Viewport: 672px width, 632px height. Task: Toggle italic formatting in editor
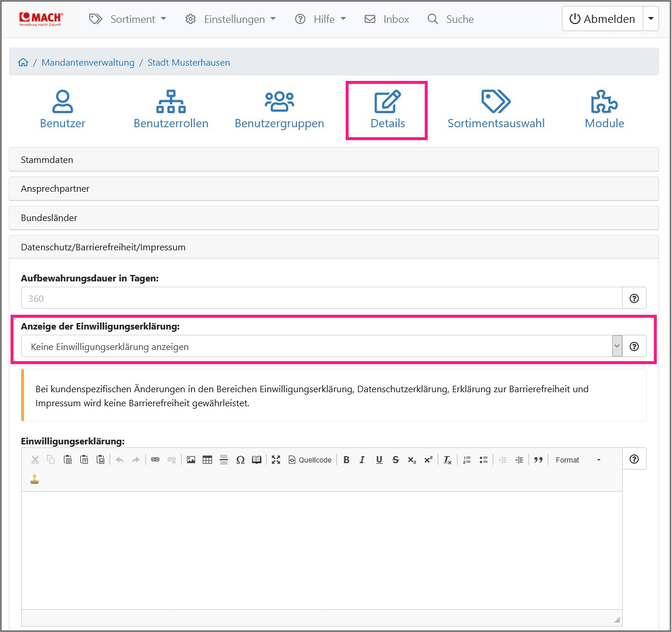pyautogui.click(x=362, y=460)
